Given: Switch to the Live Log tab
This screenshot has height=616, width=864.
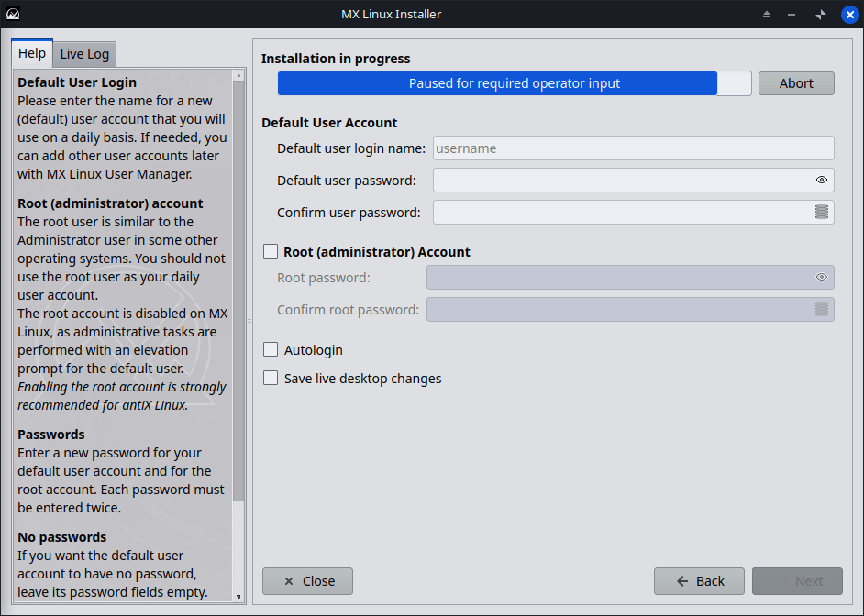Looking at the screenshot, I should (84, 54).
